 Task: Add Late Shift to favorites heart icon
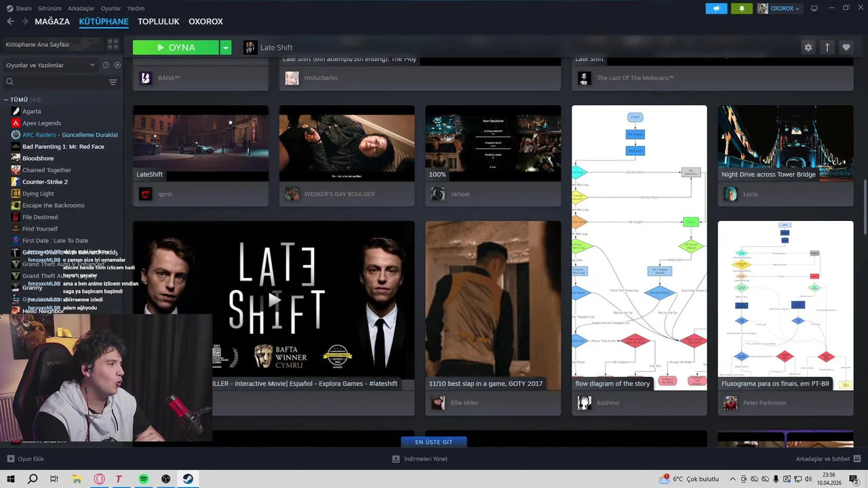click(x=846, y=47)
